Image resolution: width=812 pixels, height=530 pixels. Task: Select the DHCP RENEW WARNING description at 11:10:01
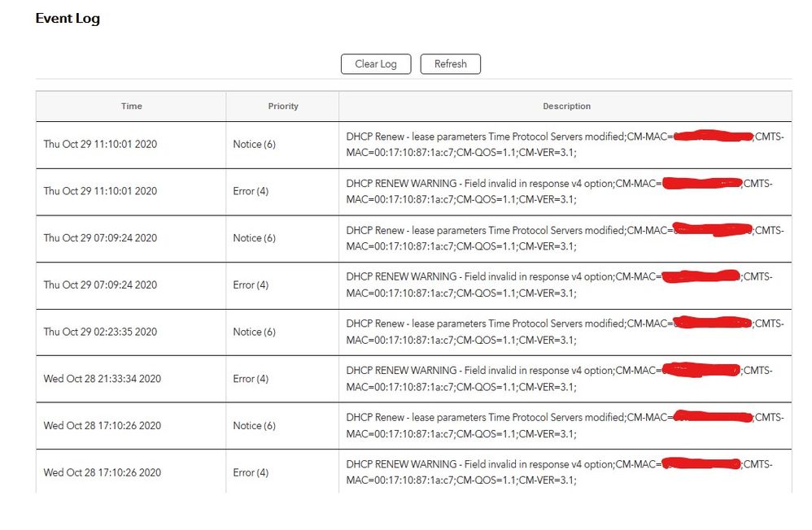pyautogui.click(x=559, y=191)
